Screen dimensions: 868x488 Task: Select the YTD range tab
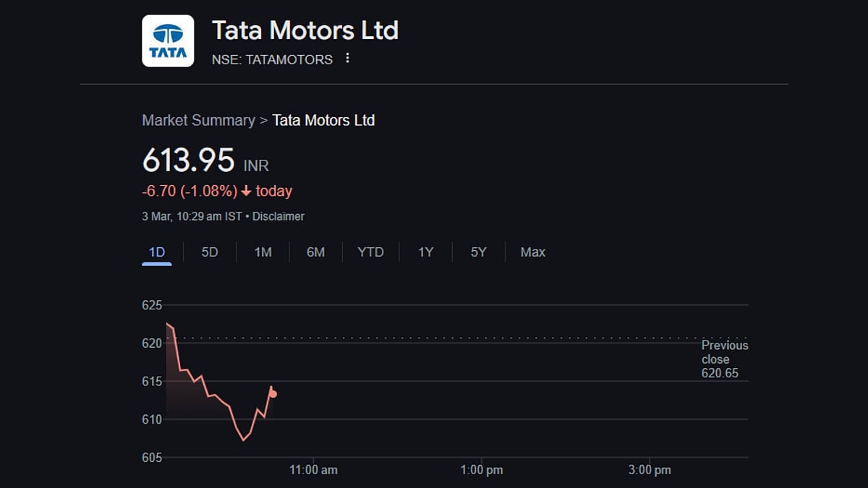coord(370,252)
